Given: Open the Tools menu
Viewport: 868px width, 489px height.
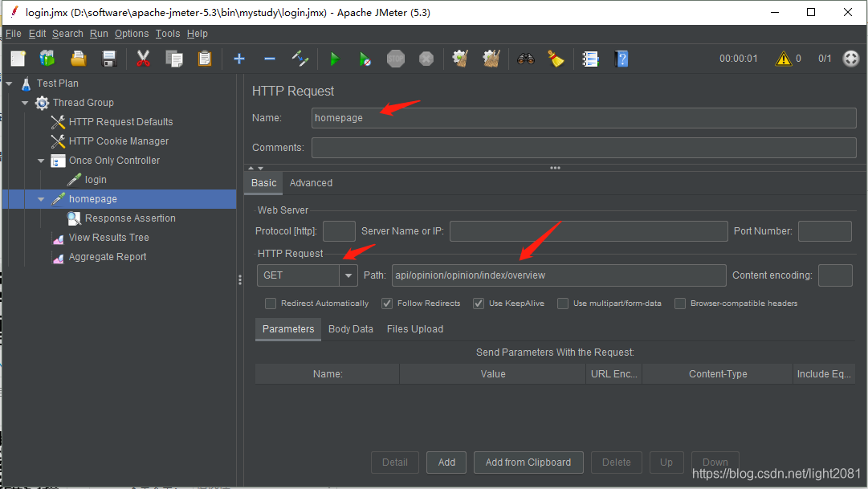Looking at the screenshot, I should tap(167, 34).
